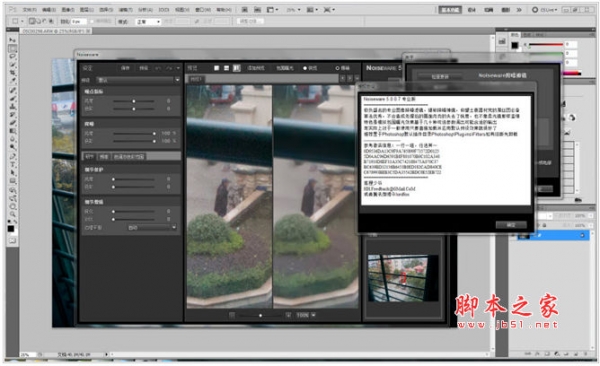
Task: Select the second radio option in Noiseware preview bar
Action: point(338,68)
